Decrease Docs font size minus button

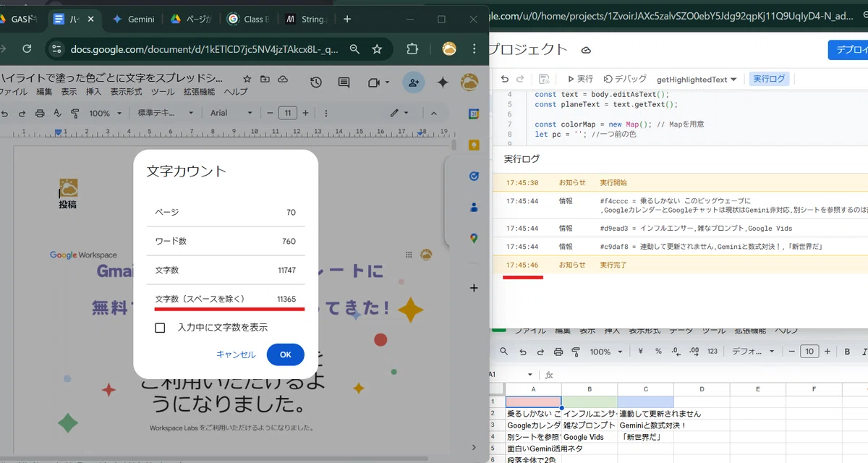coord(269,113)
